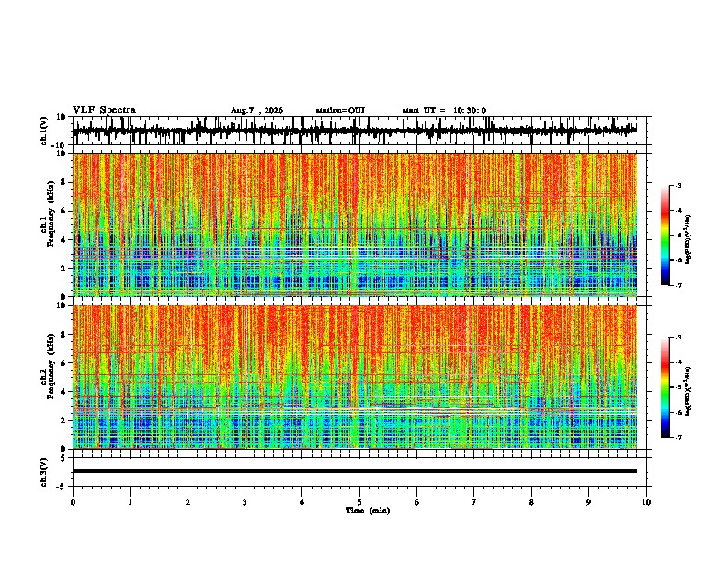
Task: Click the ch.1 colorbar log(PSD) unit label
Action: tap(688, 239)
